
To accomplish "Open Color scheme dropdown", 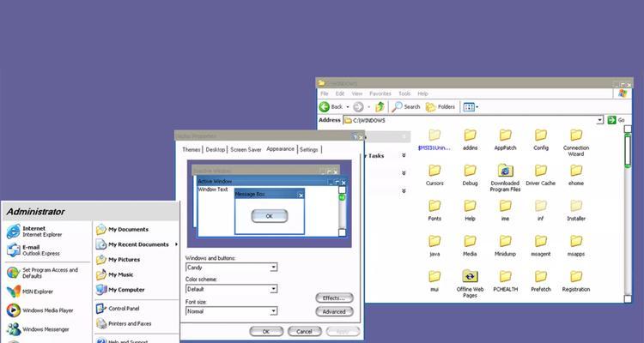I will tap(274, 289).
